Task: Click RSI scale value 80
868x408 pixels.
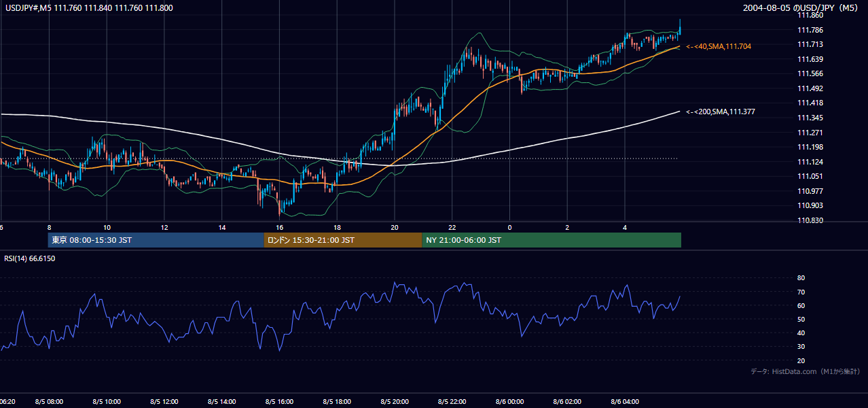Action: 801,278
